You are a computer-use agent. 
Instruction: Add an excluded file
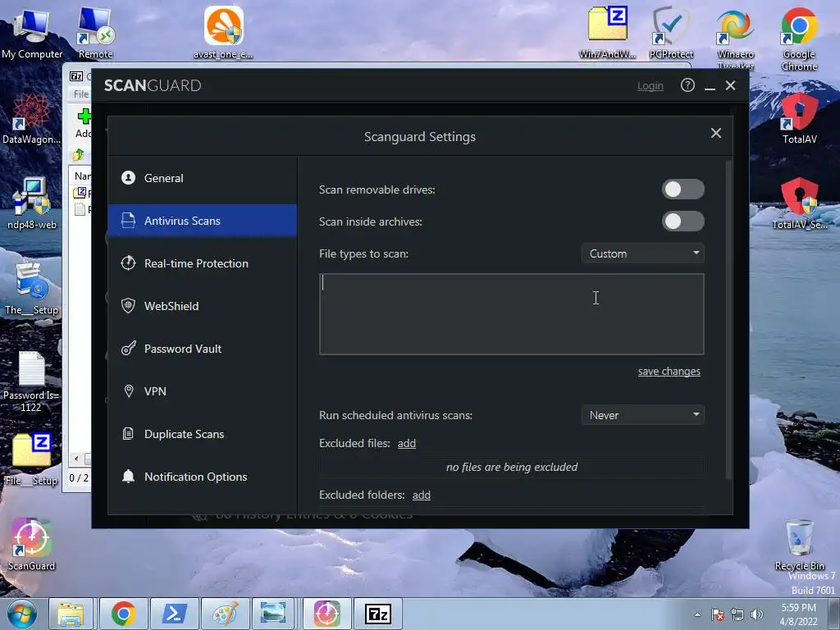407,443
